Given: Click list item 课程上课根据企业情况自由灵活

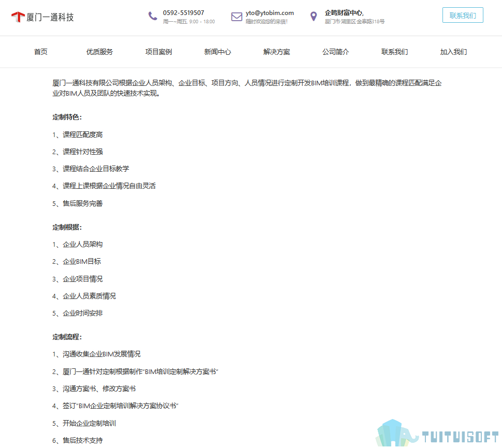Looking at the screenshot, I should [x=104, y=186].
